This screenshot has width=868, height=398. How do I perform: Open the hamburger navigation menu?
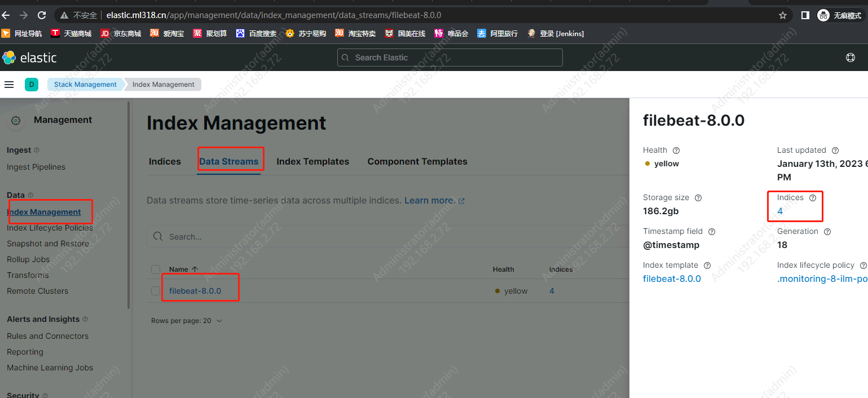click(x=9, y=85)
